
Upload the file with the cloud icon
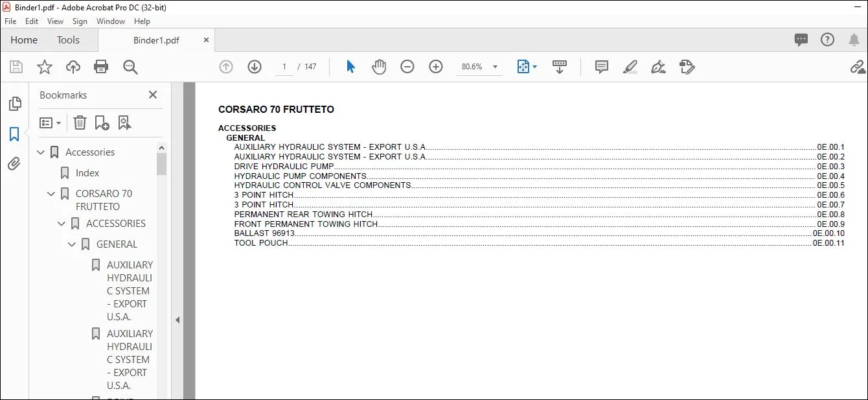(73, 67)
